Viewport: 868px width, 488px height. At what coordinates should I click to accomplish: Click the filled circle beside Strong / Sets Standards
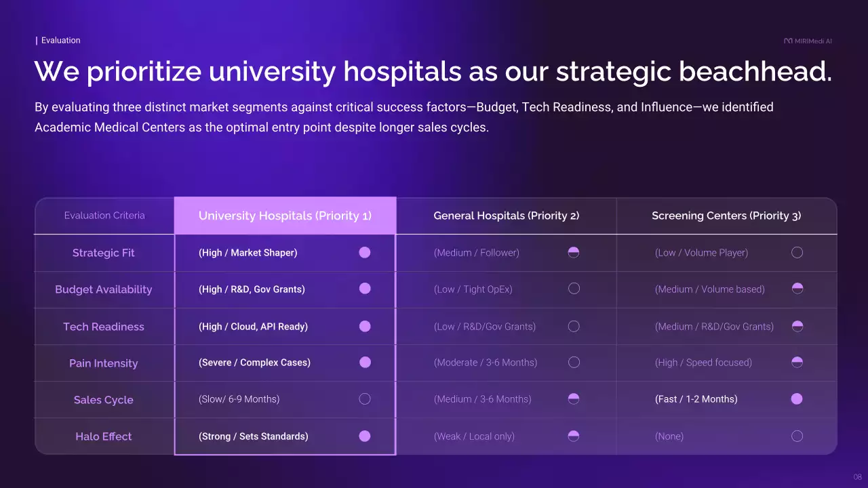point(365,436)
